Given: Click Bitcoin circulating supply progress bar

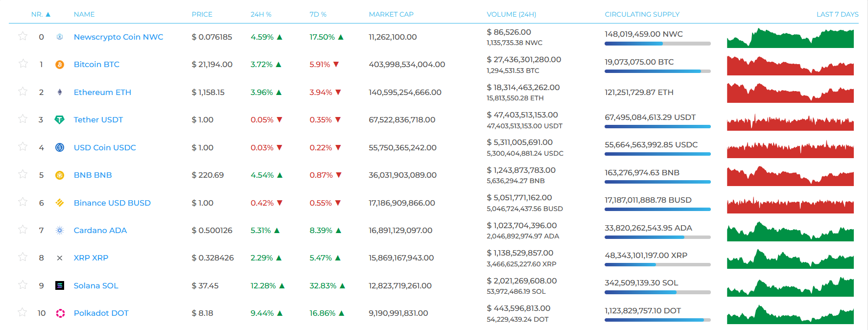Looking at the screenshot, I should click(657, 71).
